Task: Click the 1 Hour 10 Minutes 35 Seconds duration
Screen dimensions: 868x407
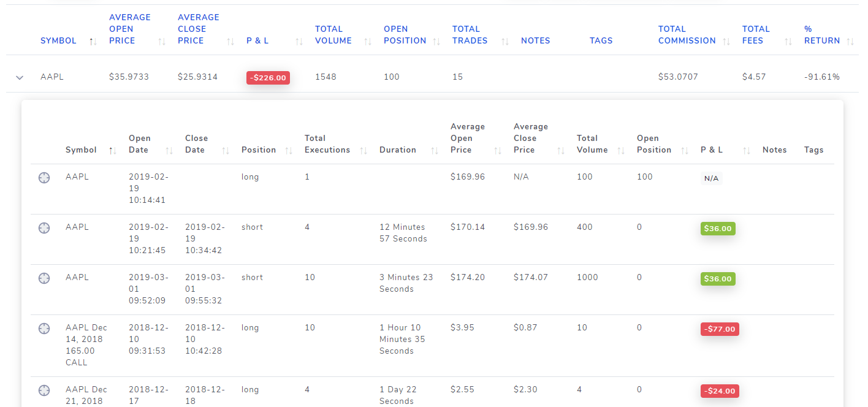Action: (x=402, y=340)
